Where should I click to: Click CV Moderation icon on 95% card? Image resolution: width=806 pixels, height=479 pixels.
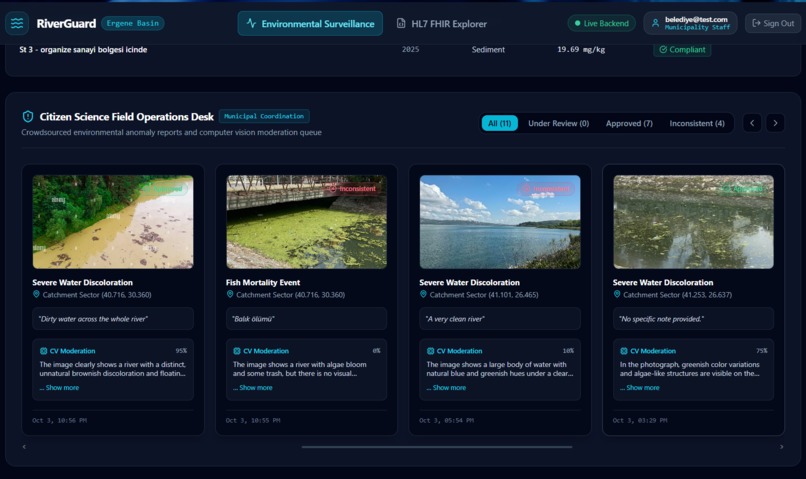[43, 351]
